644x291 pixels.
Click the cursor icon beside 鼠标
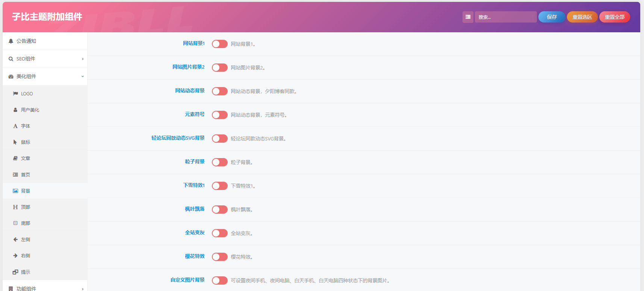[x=15, y=142]
